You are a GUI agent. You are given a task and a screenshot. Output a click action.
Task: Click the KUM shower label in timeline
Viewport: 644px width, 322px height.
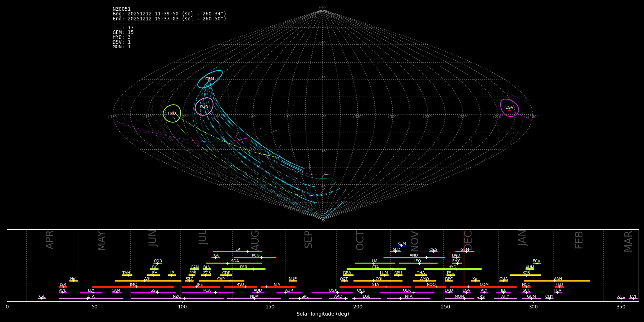(x=402, y=243)
